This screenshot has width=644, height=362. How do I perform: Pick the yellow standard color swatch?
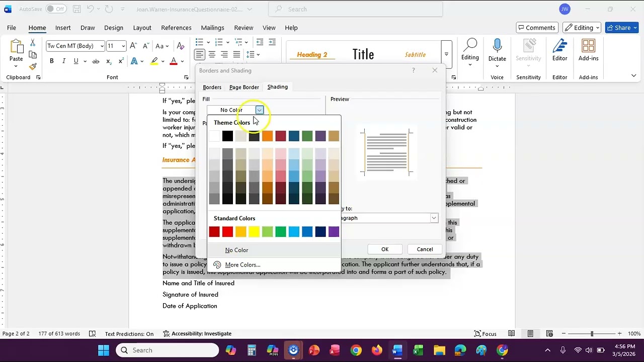254,232
